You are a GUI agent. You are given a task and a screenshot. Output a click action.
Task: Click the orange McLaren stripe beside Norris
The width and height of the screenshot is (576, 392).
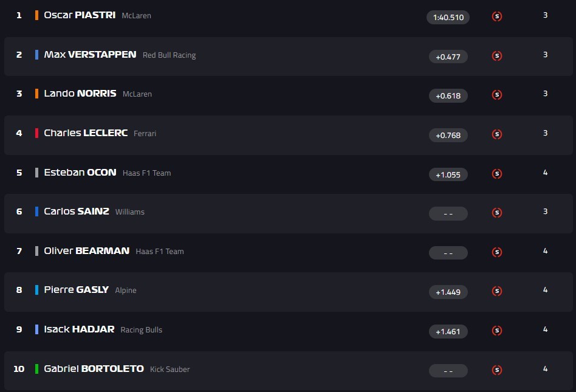pyautogui.click(x=37, y=94)
